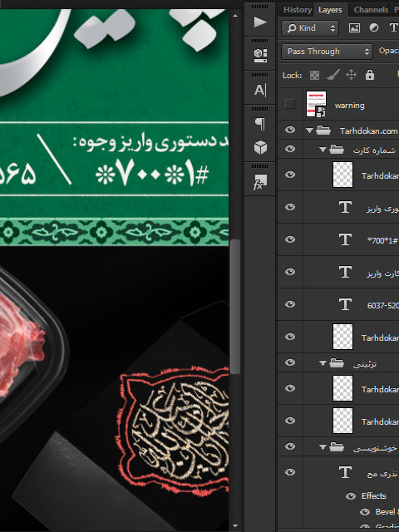Open the 3D cube panel icon
This screenshot has width=399, height=532.
pos(260,148)
